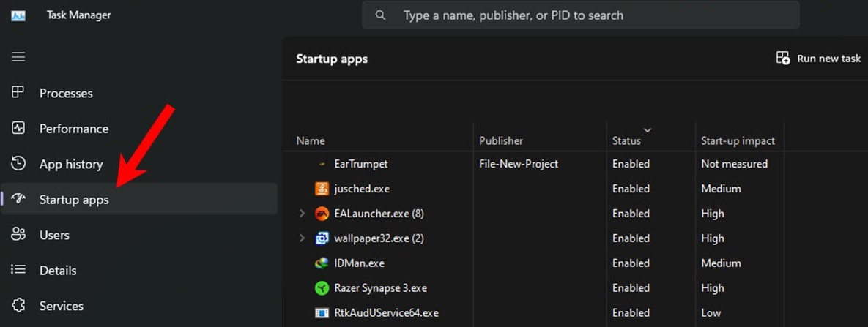This screenshot has width=868, height=327.
Task: Select the jusched.exe row name
Action: (x=362, y=189)
